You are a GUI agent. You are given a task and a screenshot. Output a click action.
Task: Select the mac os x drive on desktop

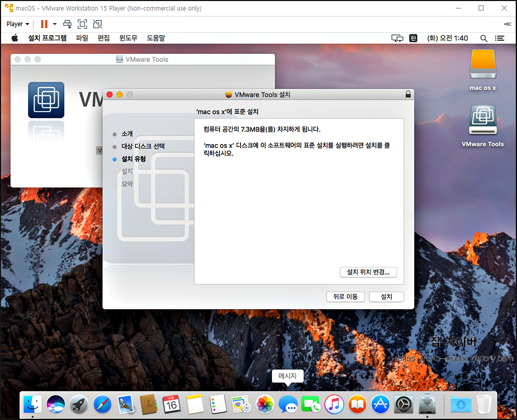tap(483, 70)
